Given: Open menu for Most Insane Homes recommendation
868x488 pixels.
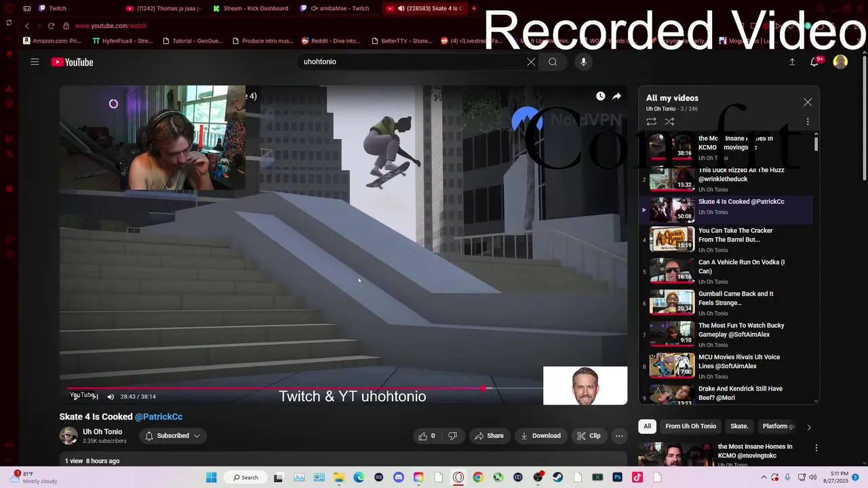Looking at the screenshot, I should (x=816, y=448).
